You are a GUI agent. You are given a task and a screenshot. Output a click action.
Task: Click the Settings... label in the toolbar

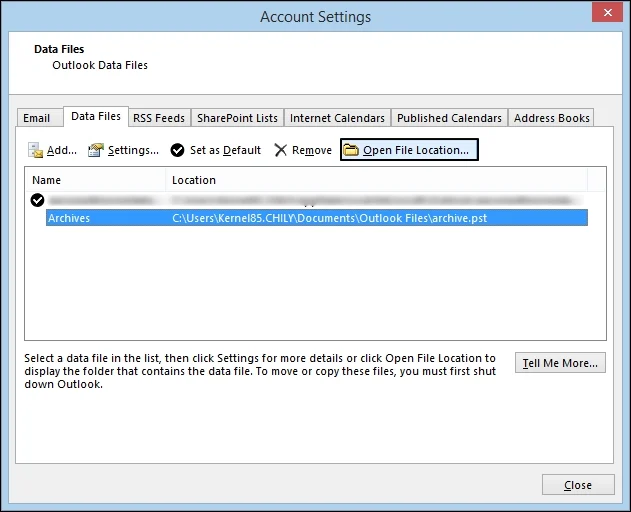(133, 150)
